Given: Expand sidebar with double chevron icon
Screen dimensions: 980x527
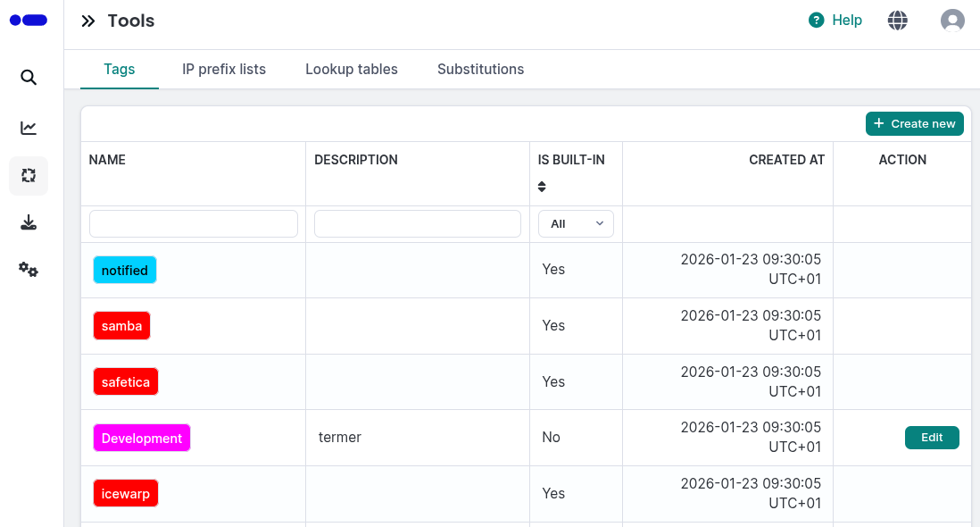Looking at the screenshot, I should point(87,21).
